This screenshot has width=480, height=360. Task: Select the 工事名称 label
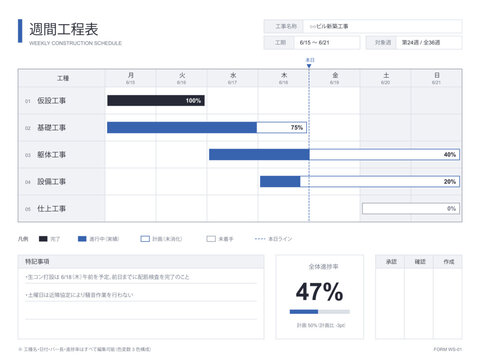click(x=286, y=26)
